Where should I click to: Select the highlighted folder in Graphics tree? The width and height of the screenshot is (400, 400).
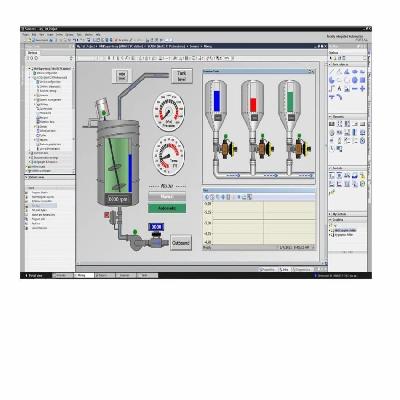(345, 230)
